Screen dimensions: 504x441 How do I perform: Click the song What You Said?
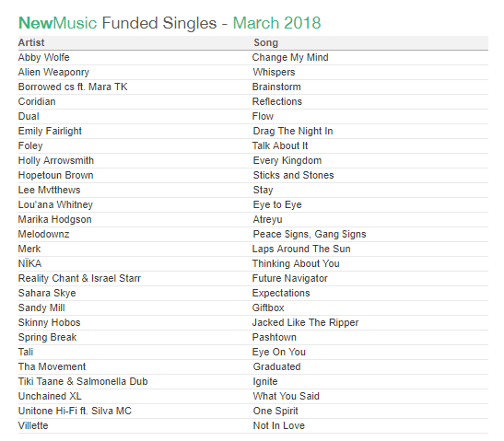(286, 397)
